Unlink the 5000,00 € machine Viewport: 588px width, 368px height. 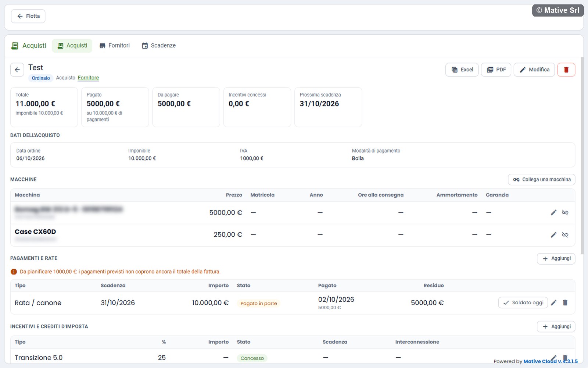[x=565, y=212]
